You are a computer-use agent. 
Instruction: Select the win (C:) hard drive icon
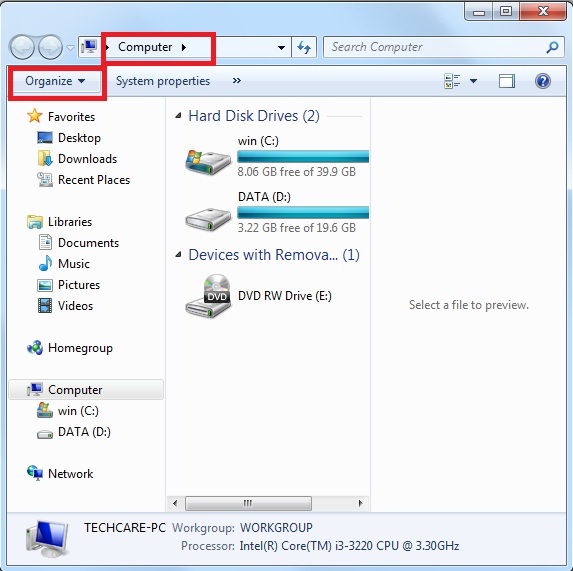[x=208, y=161]
